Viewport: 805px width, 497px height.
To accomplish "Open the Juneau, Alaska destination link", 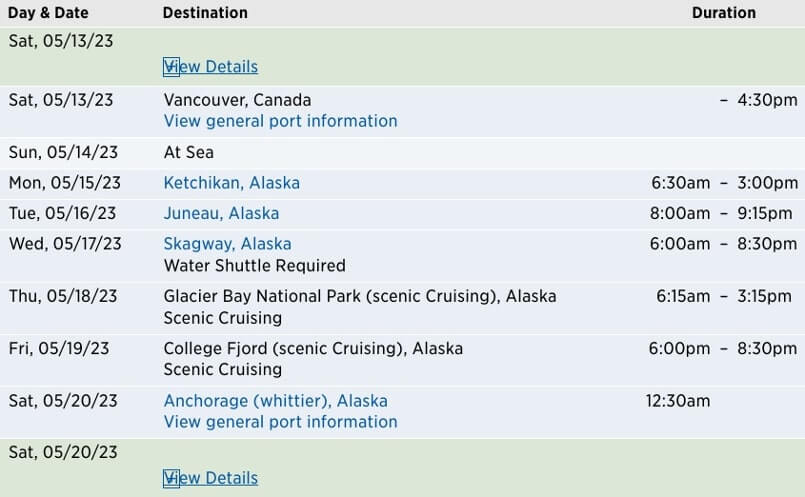I will tap(221, 213).
